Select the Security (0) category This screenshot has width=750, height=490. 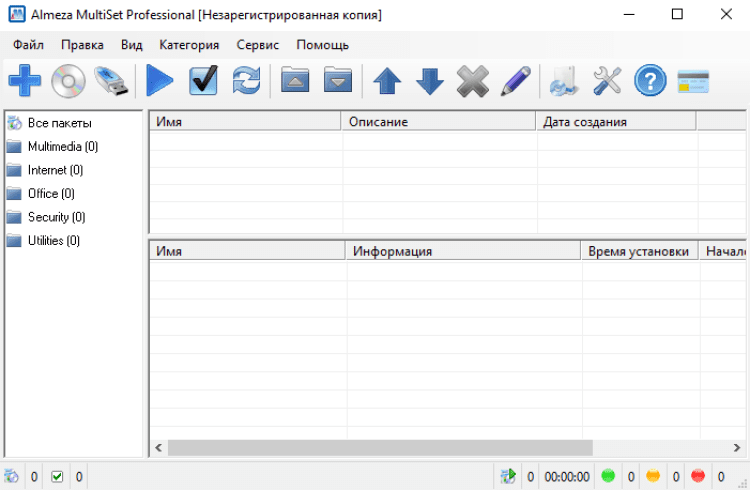56,217
